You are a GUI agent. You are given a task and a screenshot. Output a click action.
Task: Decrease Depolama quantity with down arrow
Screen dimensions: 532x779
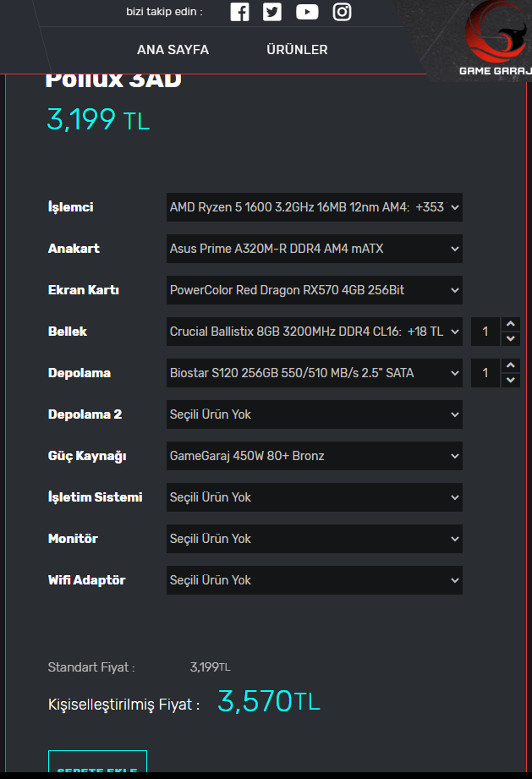click(510, 381)
